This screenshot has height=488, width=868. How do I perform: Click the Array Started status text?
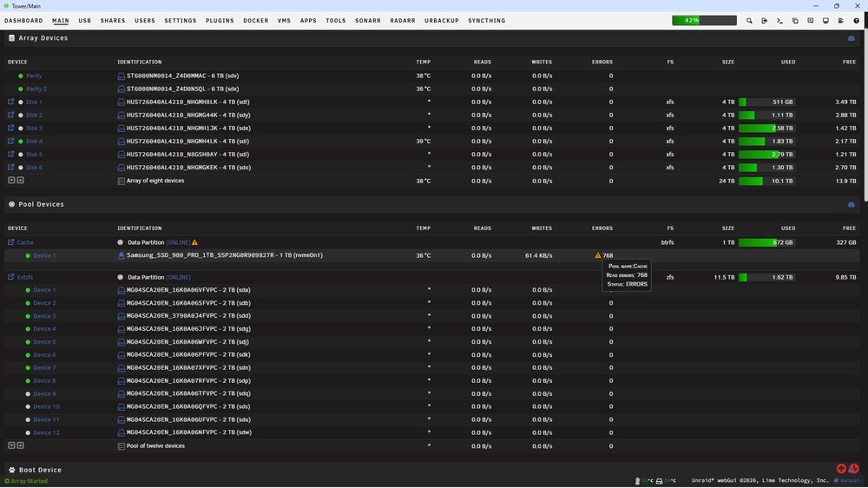(x=30, y=481)
